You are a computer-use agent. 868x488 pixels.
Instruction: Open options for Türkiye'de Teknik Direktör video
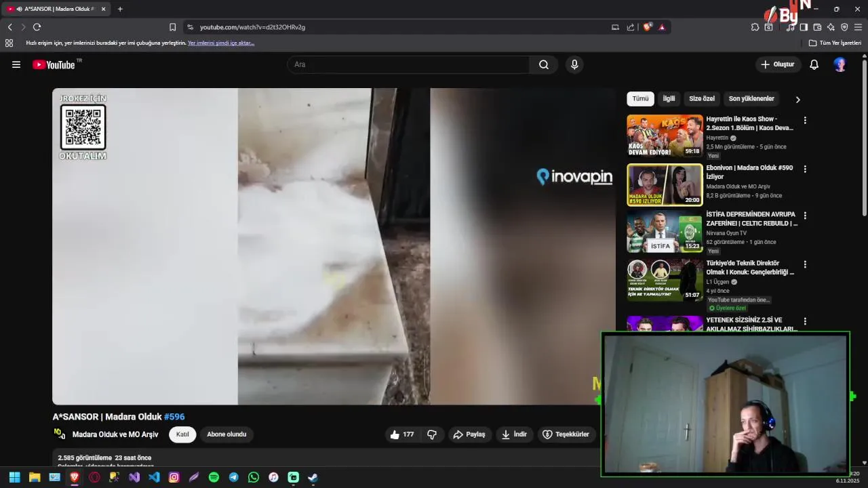click(805, 264)
